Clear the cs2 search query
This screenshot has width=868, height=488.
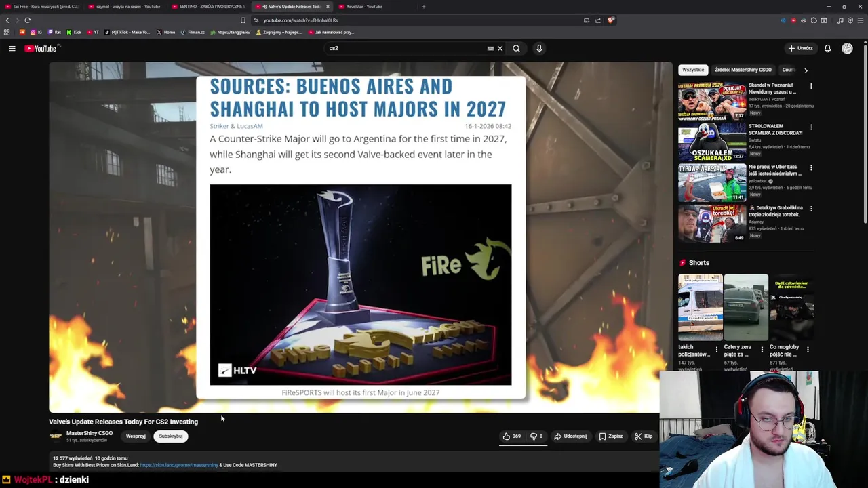[500, 48]
